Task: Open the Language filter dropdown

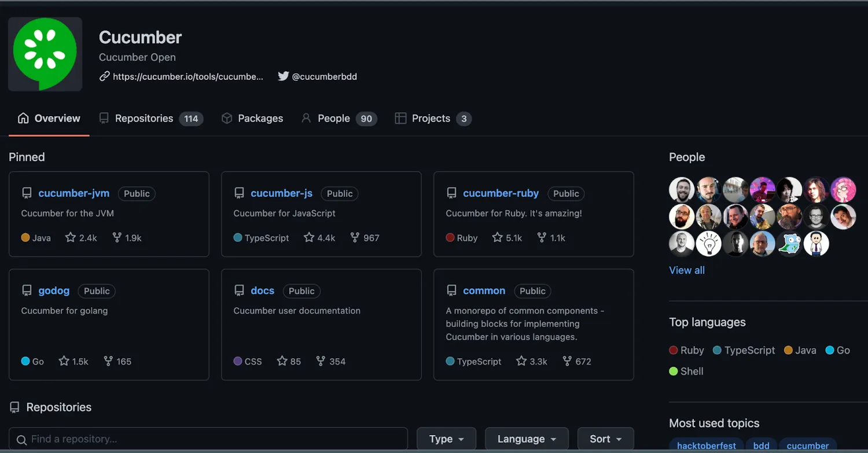Action: (x=527, y=439)
